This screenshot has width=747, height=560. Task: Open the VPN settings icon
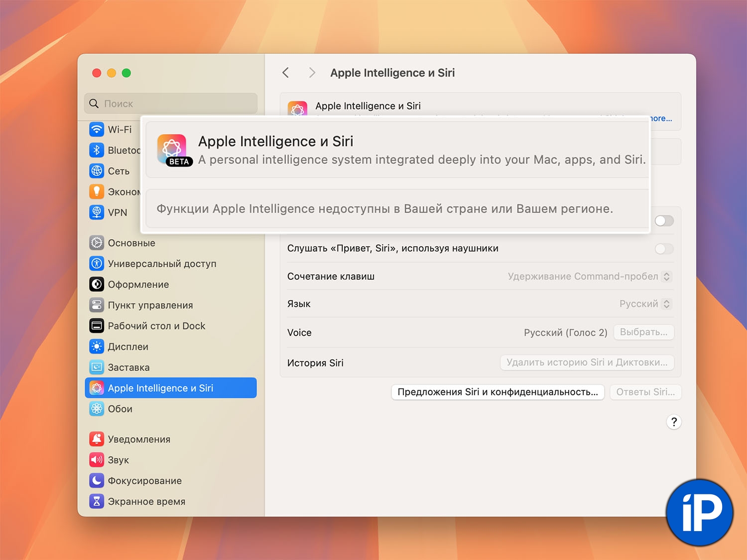(97, 213)
